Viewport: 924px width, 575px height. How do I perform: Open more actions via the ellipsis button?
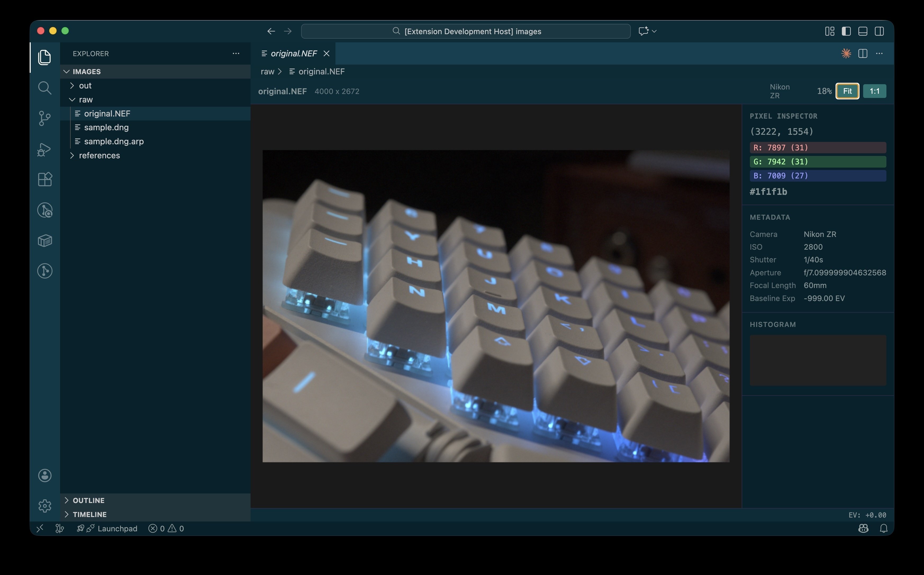tap(880, 54)
